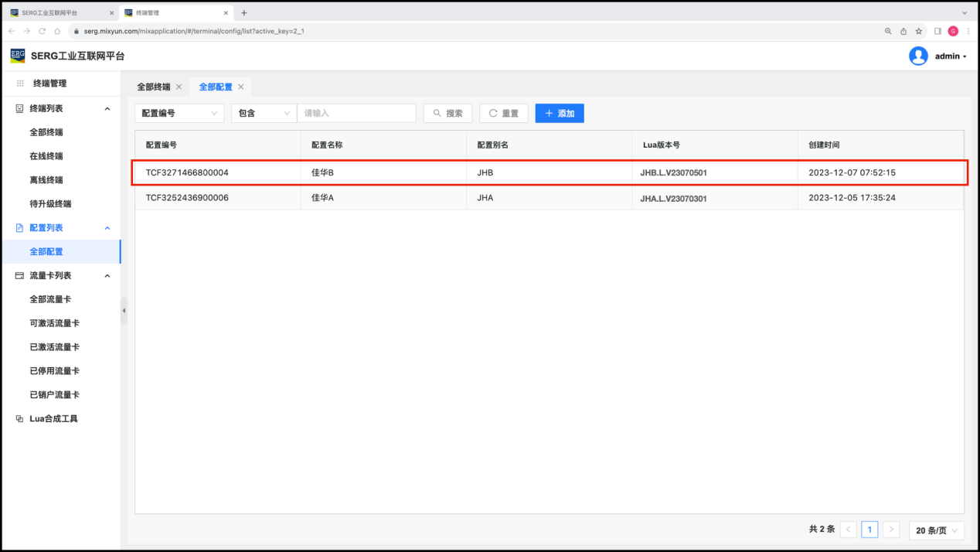This screenshot has height=552, width=980.
Task: Click the 添加 button
Action: pyautogui.click(x=560, y=113)
